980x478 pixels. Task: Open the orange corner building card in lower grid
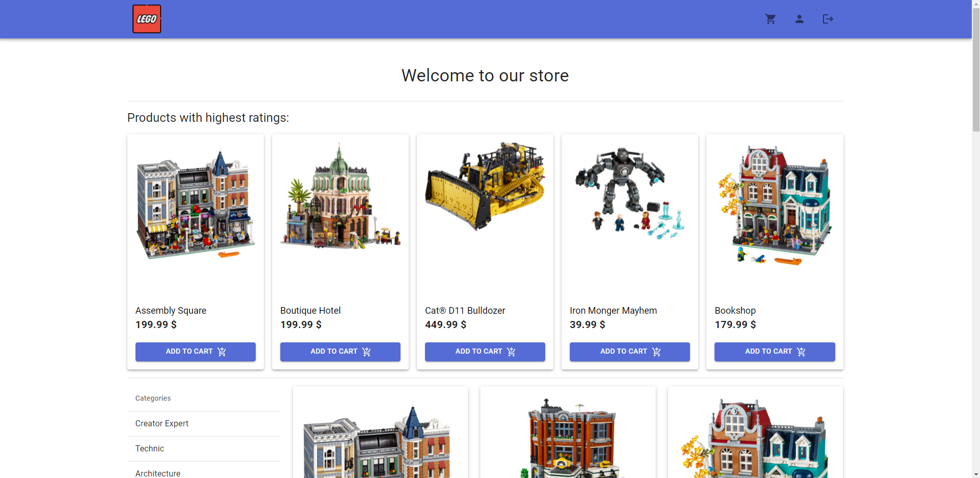pos(568,432)
